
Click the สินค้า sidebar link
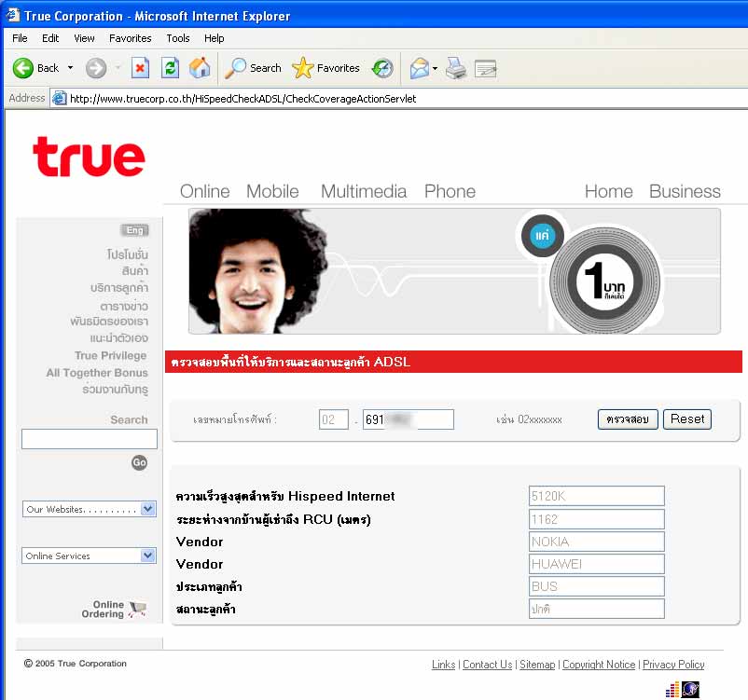point(135,271)
